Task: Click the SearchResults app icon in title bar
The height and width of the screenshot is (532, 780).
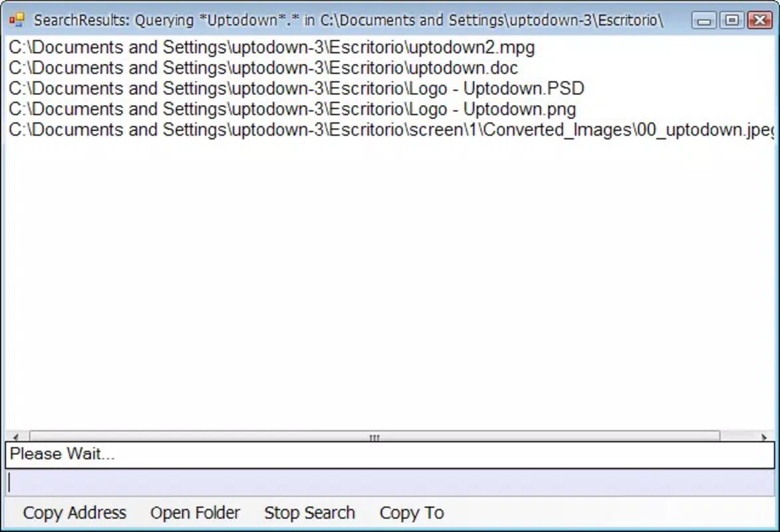Action: (17, 20)
